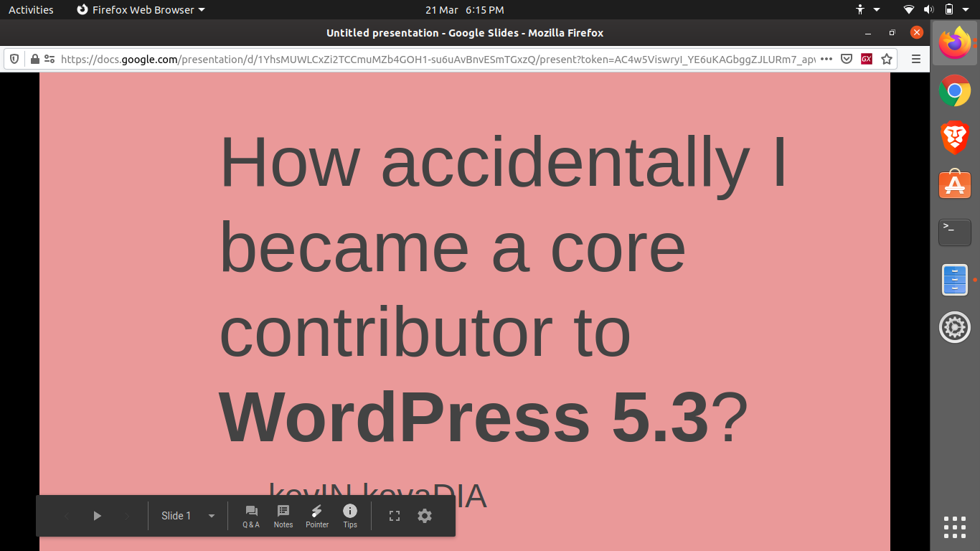Show Applications grid

(955, 527)
